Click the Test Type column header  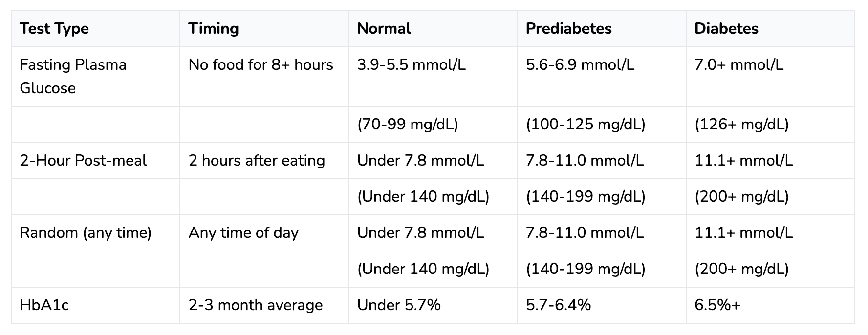[54, 29]
